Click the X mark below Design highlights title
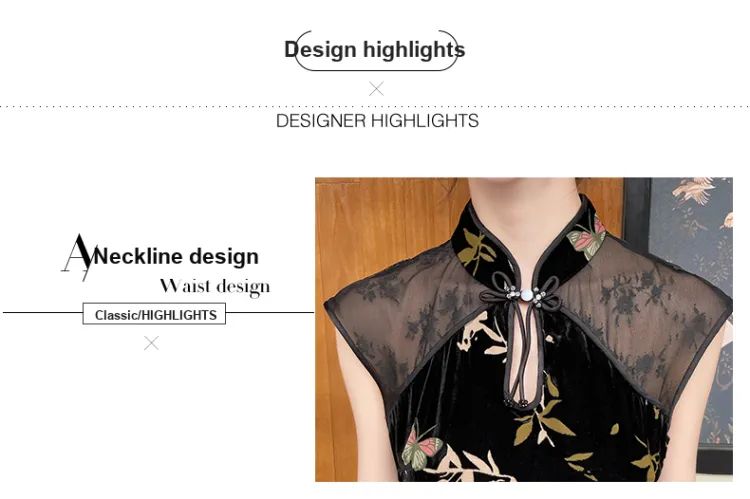The width and height of the screenshot is (750, 499). point(376,89)
